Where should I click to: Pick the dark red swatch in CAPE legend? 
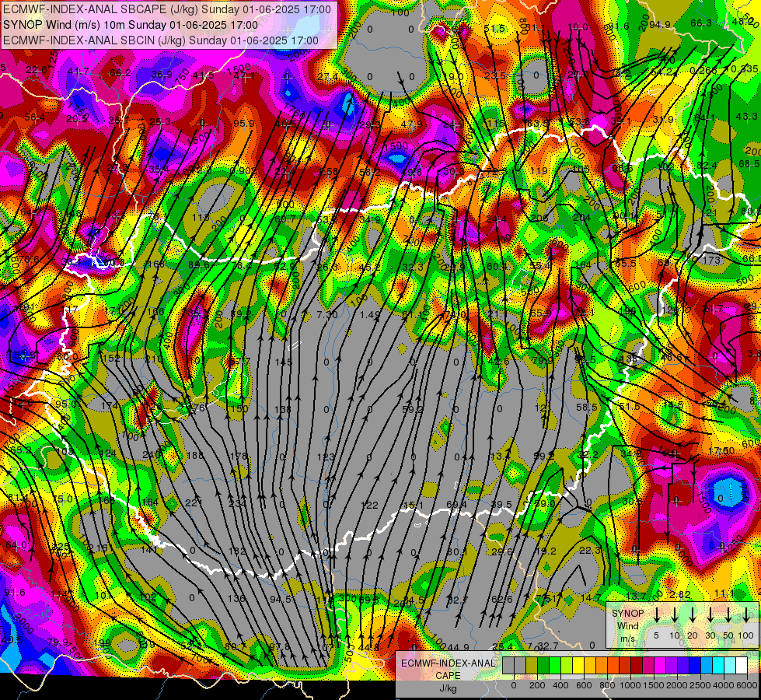click(x=637, y=666)
